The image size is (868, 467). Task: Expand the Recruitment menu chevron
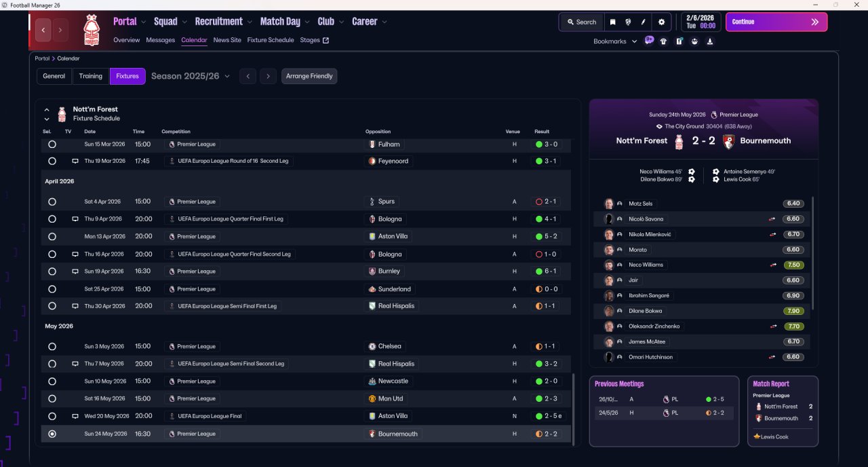(x=250, y=22)
